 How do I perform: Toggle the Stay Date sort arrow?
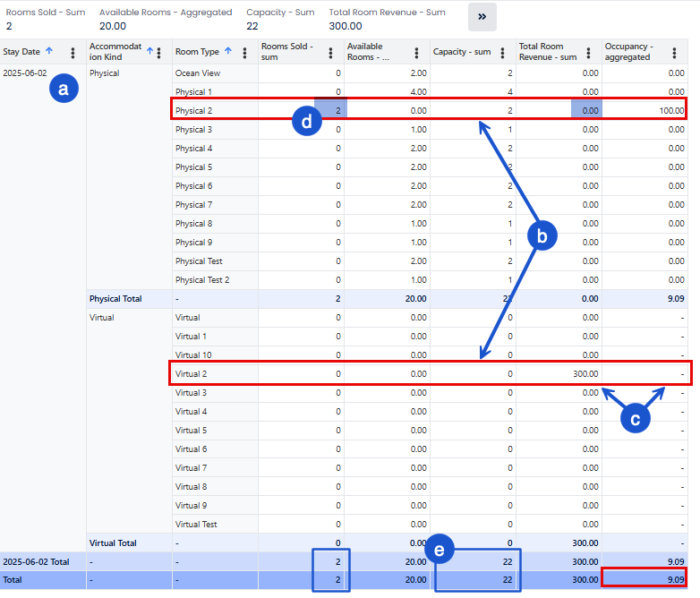pos(49,51)
